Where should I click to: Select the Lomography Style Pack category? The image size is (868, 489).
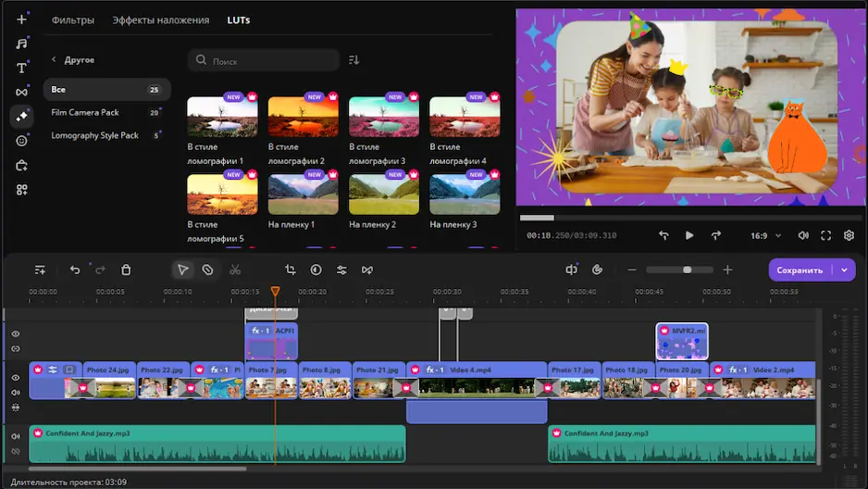click(106, 135)
